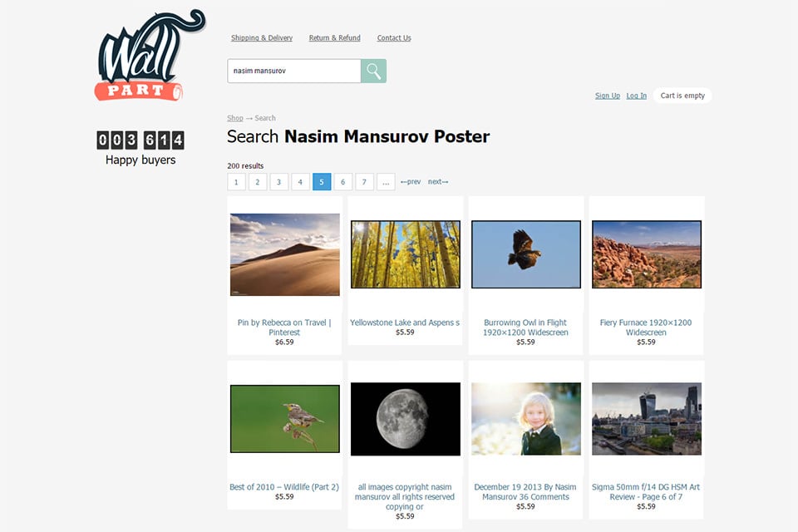Go to results page 3
798x532 pixels.
point(279,182)
